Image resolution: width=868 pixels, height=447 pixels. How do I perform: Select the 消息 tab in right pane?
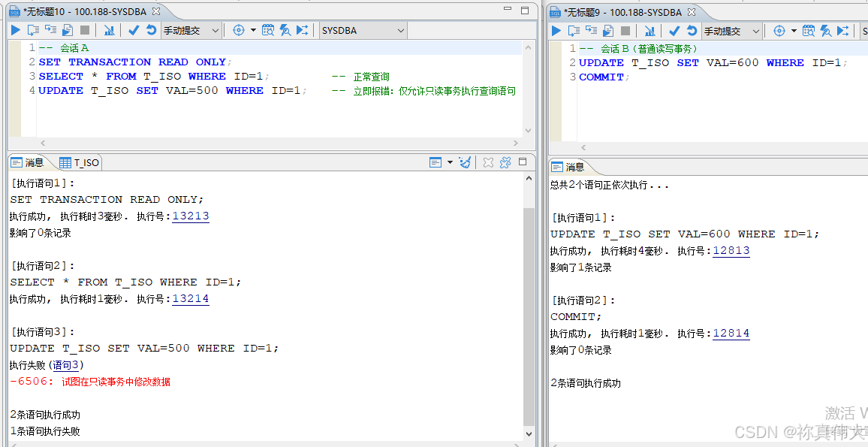(x=568, y=167)
